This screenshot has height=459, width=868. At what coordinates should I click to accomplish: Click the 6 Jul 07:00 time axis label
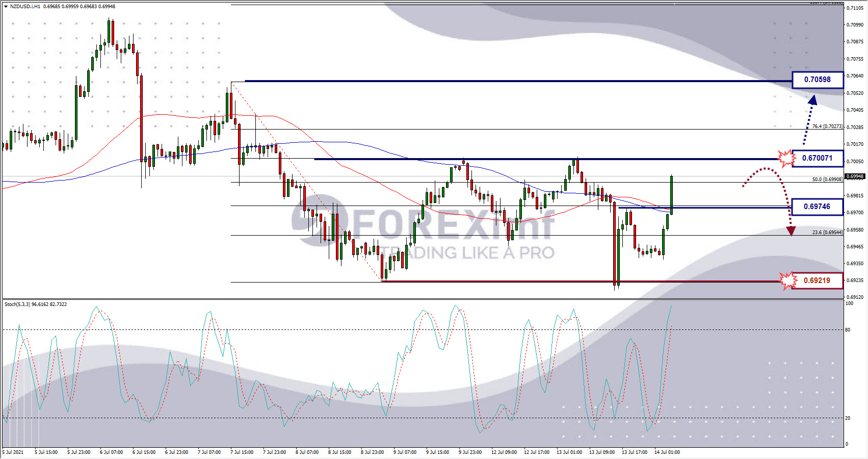coord(111,452)
